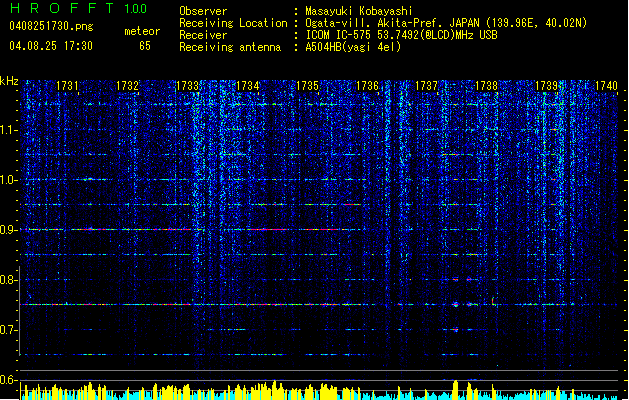The image size is (629, 400).
Task: Click the Observer field label
Action: (203, 11)
